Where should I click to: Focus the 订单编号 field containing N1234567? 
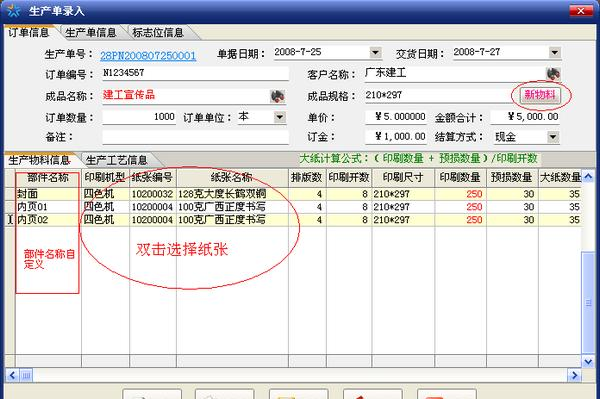[195, 73]
